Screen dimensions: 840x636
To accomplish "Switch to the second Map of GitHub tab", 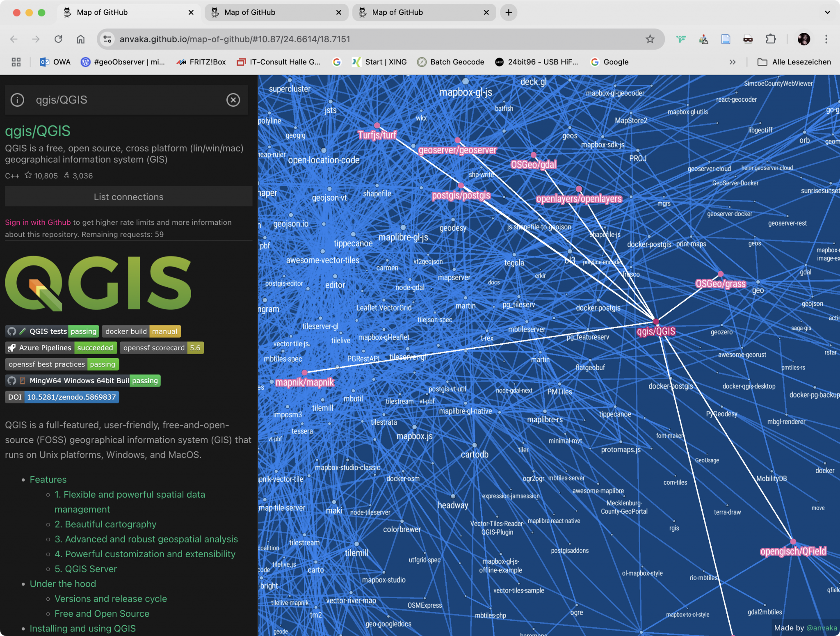I will click(276, 12).
